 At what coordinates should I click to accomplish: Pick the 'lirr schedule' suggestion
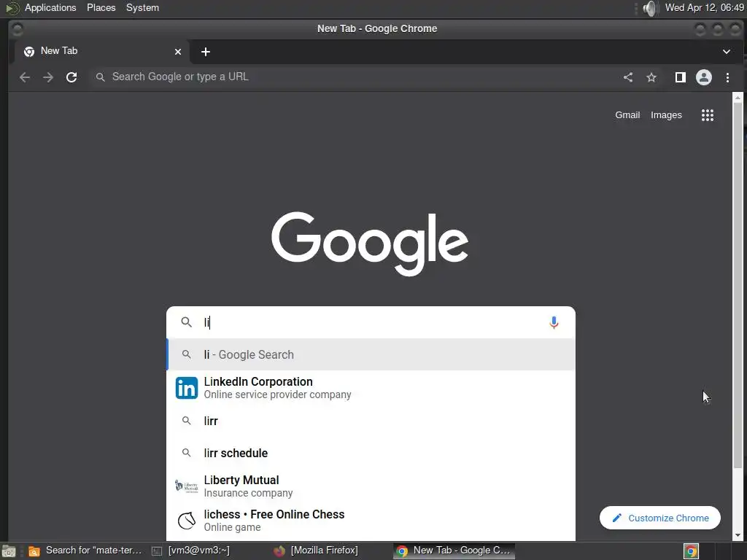tap(371, 453)
